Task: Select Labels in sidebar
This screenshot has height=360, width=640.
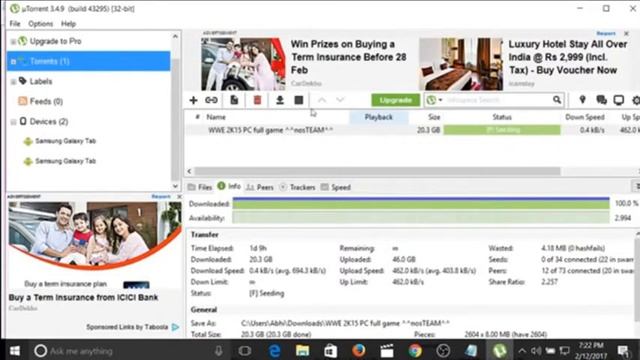Action: (41, 81)
